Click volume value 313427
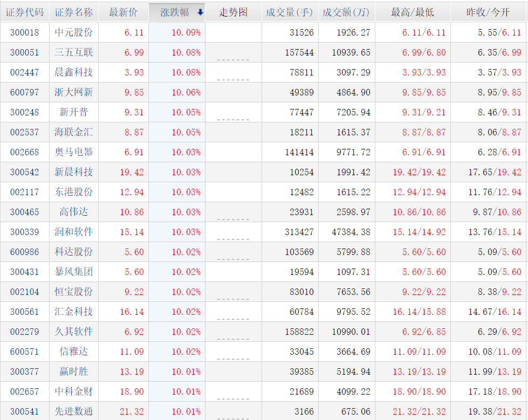 (x=299, y=232)
